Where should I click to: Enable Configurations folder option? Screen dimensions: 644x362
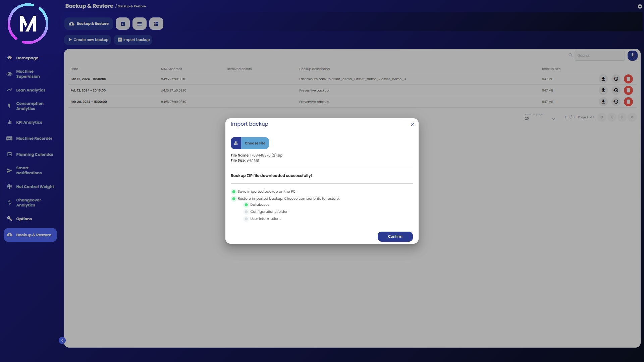coord(246,212)
